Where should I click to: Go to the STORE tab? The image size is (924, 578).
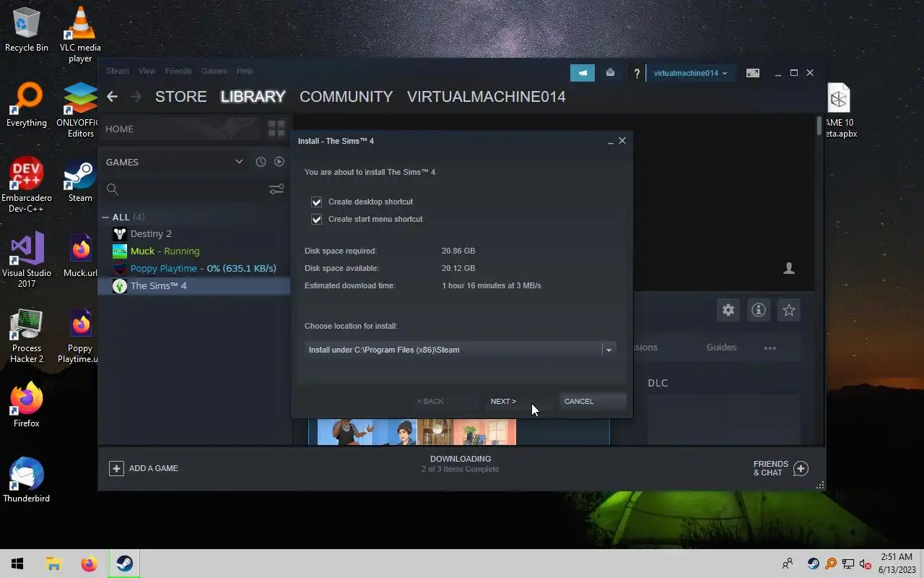click(181, 96)
